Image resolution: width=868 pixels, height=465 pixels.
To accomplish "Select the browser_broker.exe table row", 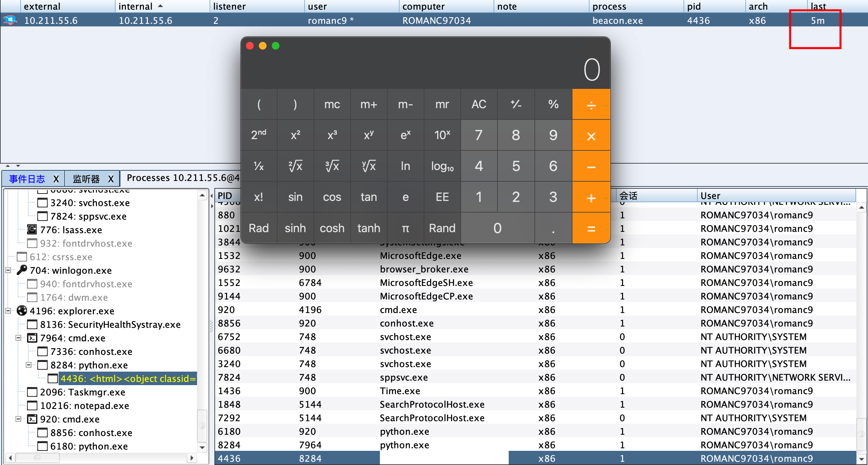I will pos(535,269).
